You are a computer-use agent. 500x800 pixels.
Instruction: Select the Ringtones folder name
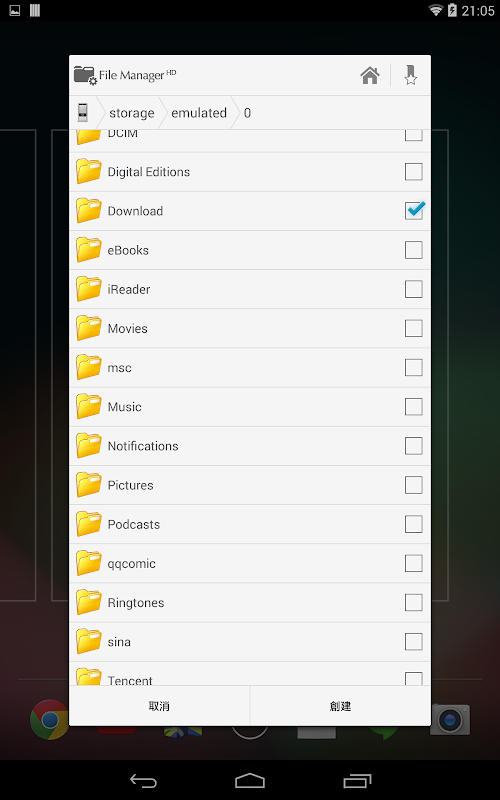pos(136,603)
